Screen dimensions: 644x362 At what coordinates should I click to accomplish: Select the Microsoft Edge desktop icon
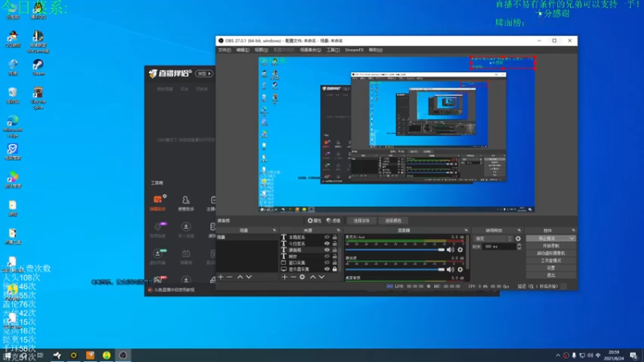[x=13, y=126]
